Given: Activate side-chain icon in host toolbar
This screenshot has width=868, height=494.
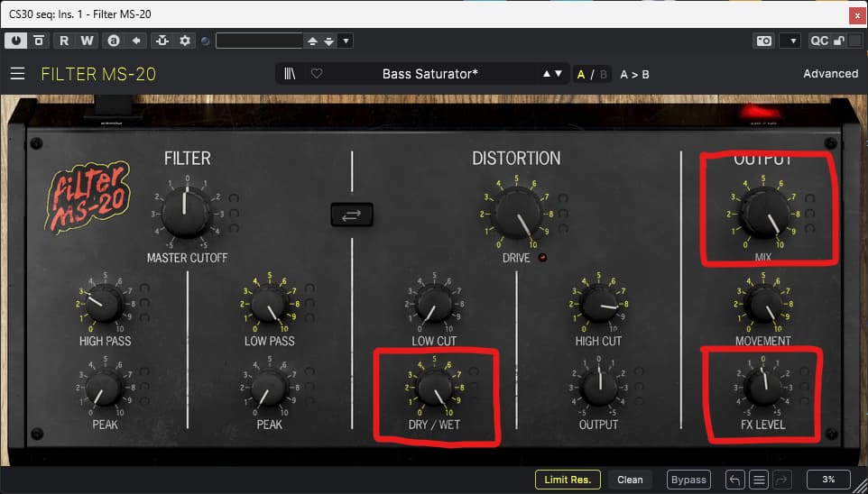Looking at the screenshot, I should pos(162,41).
